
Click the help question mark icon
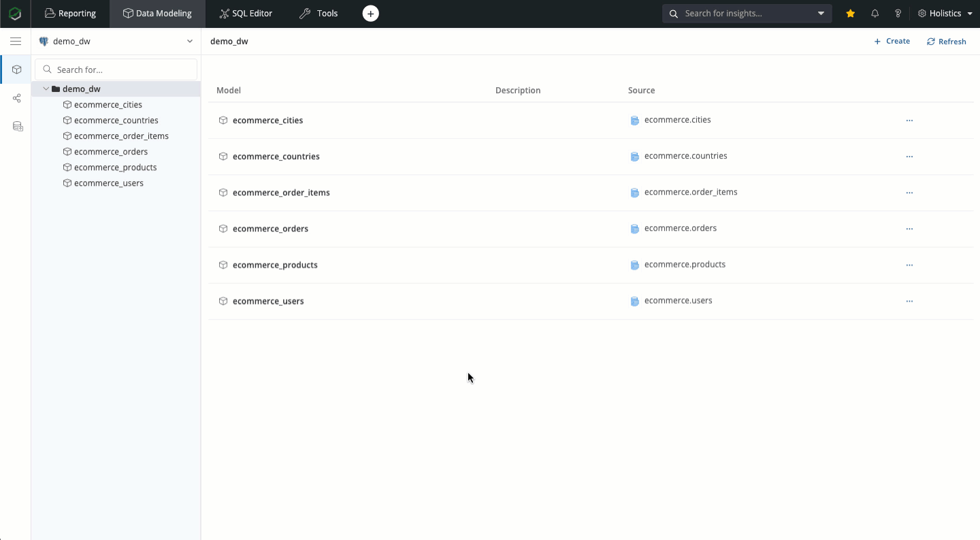click(x=898, y=14)
